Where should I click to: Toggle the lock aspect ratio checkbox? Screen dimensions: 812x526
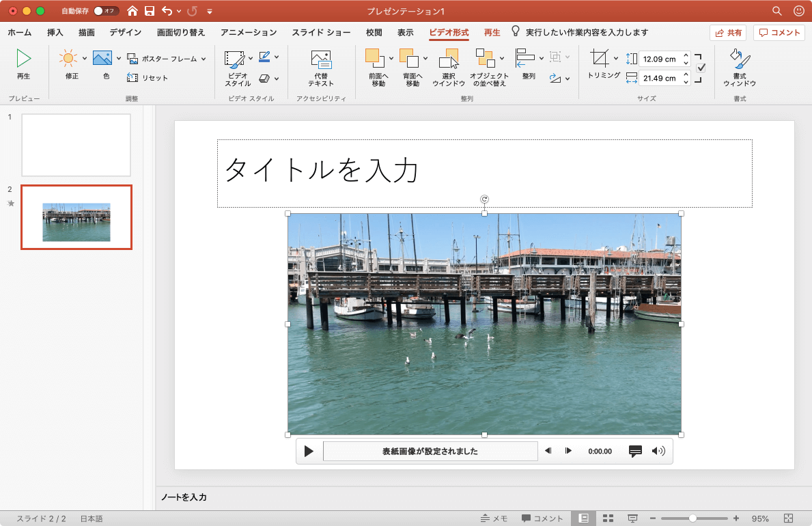701,68
